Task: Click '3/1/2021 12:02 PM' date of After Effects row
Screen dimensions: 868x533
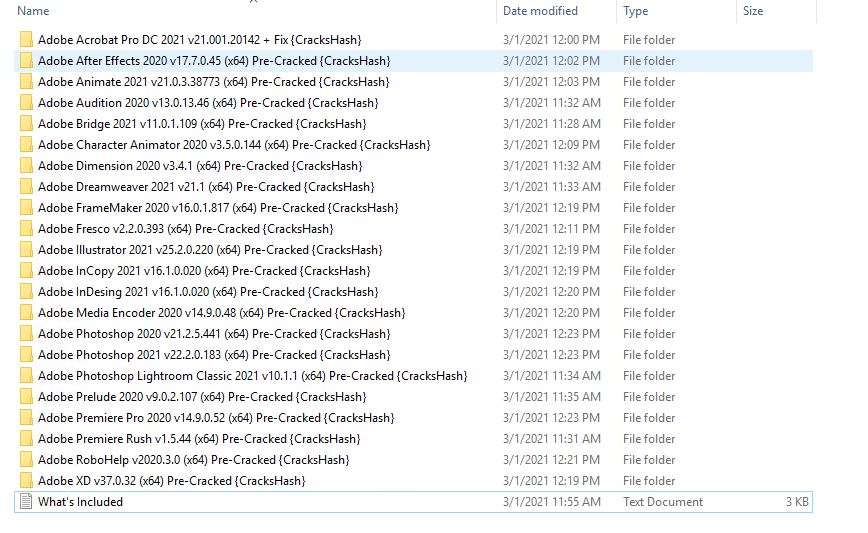Action: pyautogui.click(x=551, y=61)
